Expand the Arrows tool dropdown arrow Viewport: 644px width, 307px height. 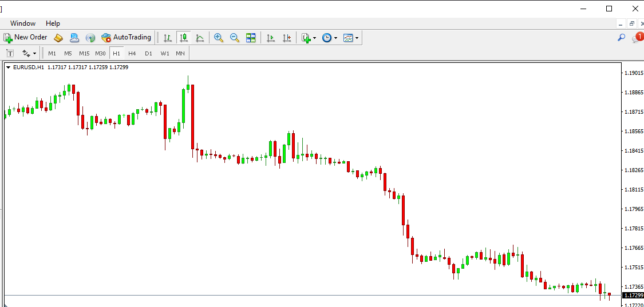point(34,54)
